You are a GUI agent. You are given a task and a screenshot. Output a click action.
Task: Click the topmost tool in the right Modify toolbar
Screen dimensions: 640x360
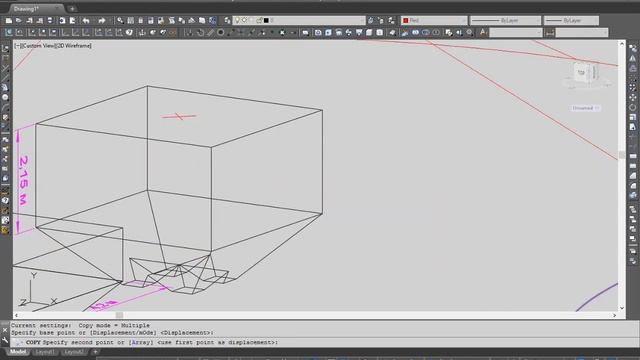pos(633,49)
